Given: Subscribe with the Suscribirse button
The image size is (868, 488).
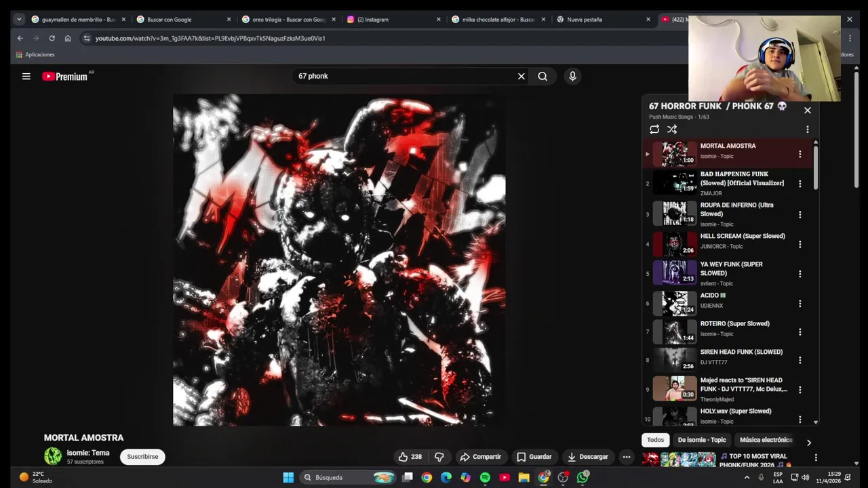Looking at the screenshot, I should tap(142, 457).
